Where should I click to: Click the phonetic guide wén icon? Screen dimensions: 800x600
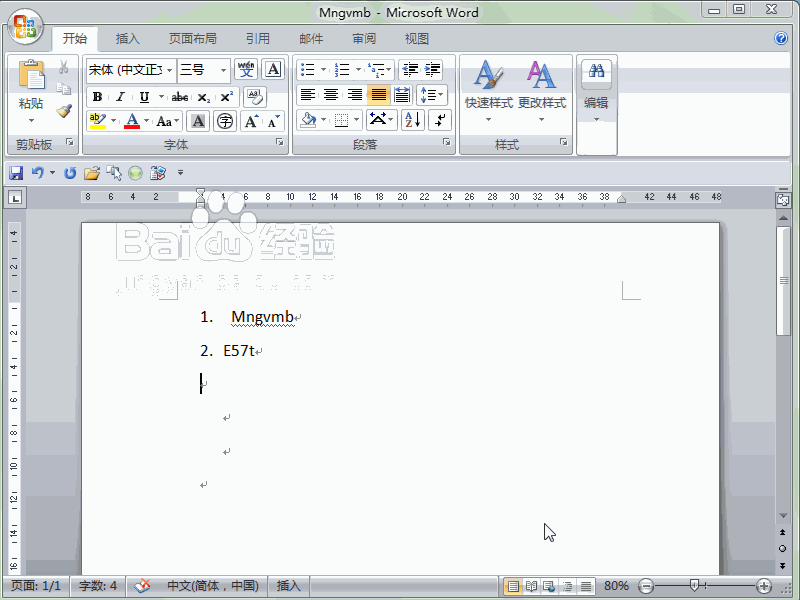pyautogui.click(x=246, y=69)
